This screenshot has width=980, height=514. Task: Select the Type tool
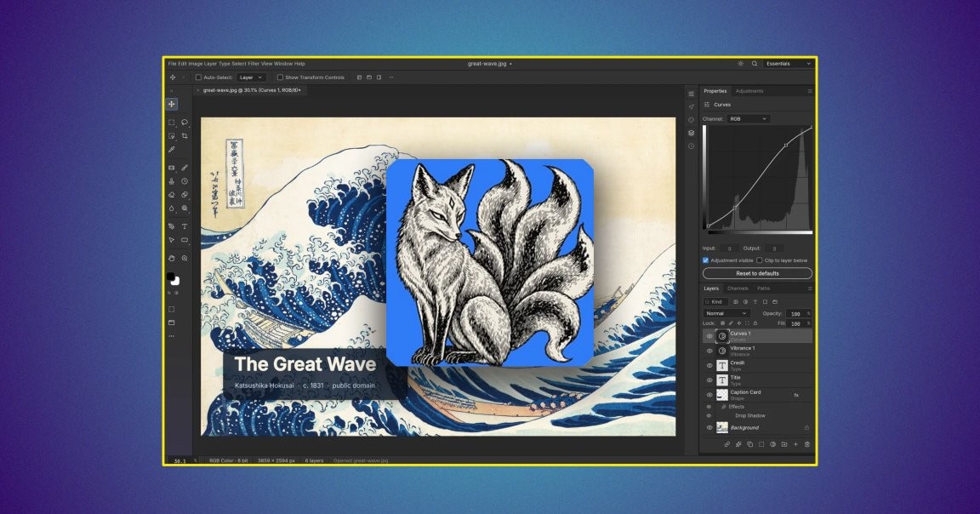click(185, 226)
